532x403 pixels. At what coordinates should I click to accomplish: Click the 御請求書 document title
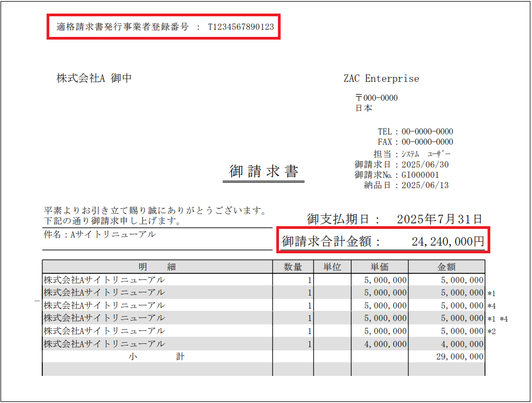tap(263, 172)
